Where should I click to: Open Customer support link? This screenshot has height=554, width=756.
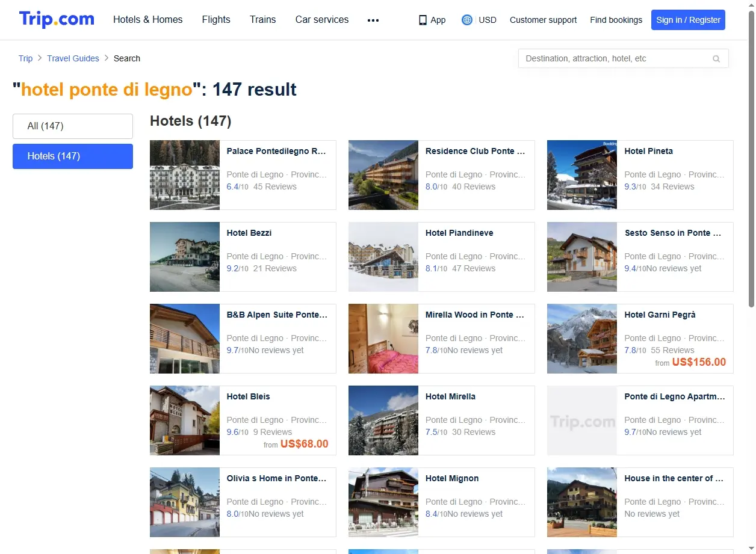pyautogui.click(x=543, y=20)
